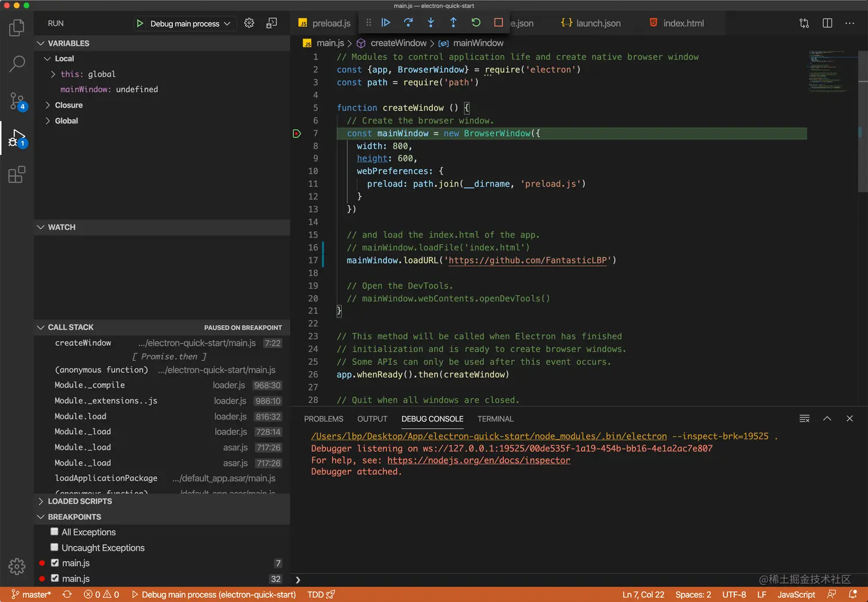
Task: Click the launch configurations gear icon
Action: (249, 22)
